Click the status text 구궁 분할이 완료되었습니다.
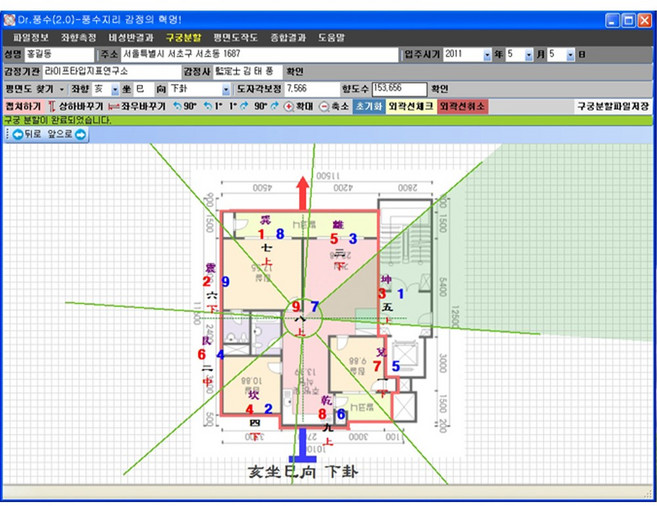The height and width of the screenshot is (506, 657). [57, 121]
